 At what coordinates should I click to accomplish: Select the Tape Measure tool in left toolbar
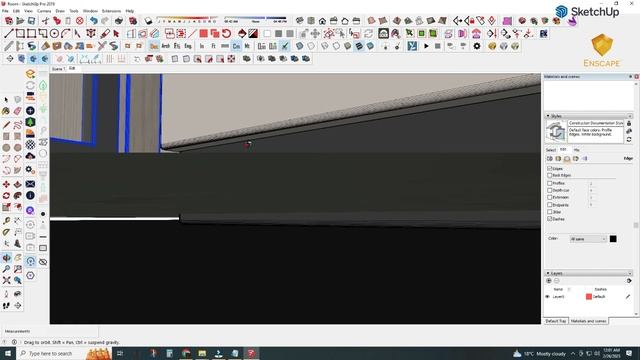(6, 221)
